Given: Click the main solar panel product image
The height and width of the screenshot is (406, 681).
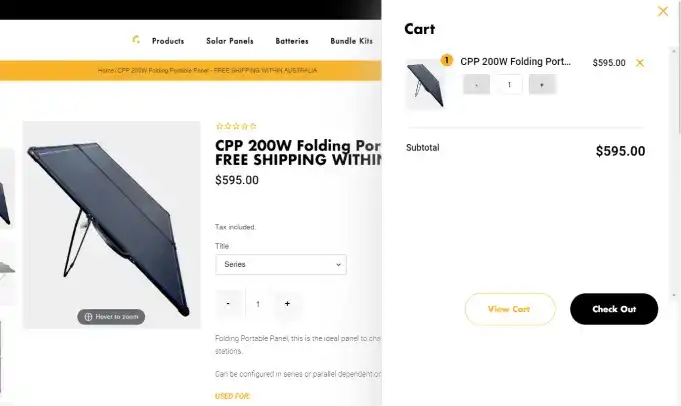Looking at the screenshot, I should click(x=111, y=220).
